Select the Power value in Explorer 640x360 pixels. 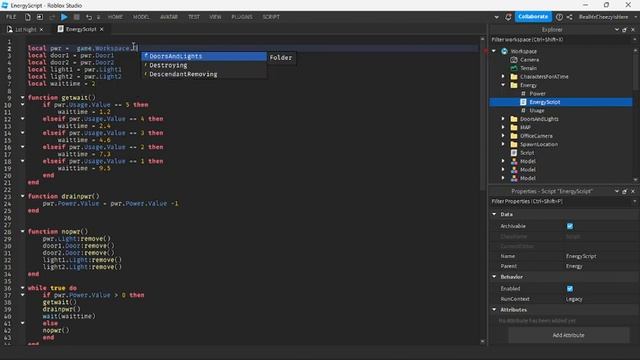pos(537,93)
